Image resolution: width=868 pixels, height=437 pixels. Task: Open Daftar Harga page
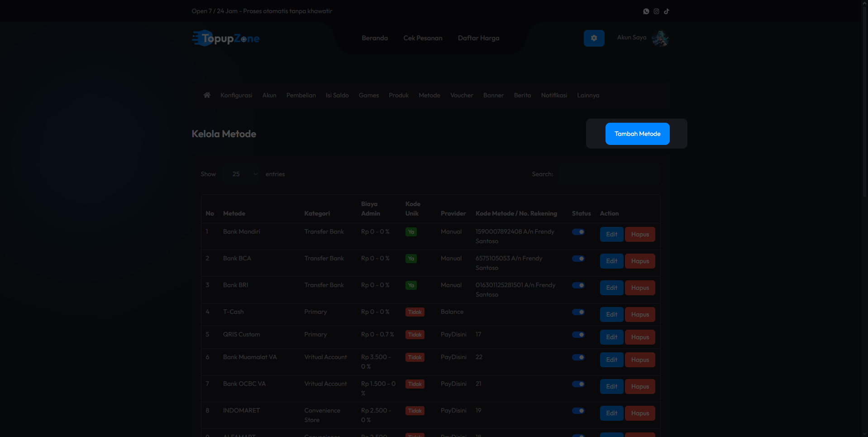pos(478,38)
